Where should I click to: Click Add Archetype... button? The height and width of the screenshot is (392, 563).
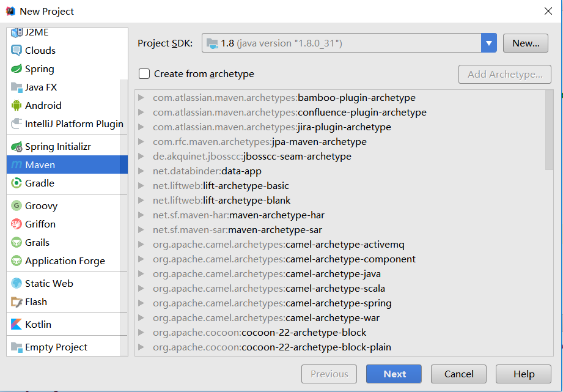pos(505,75)
